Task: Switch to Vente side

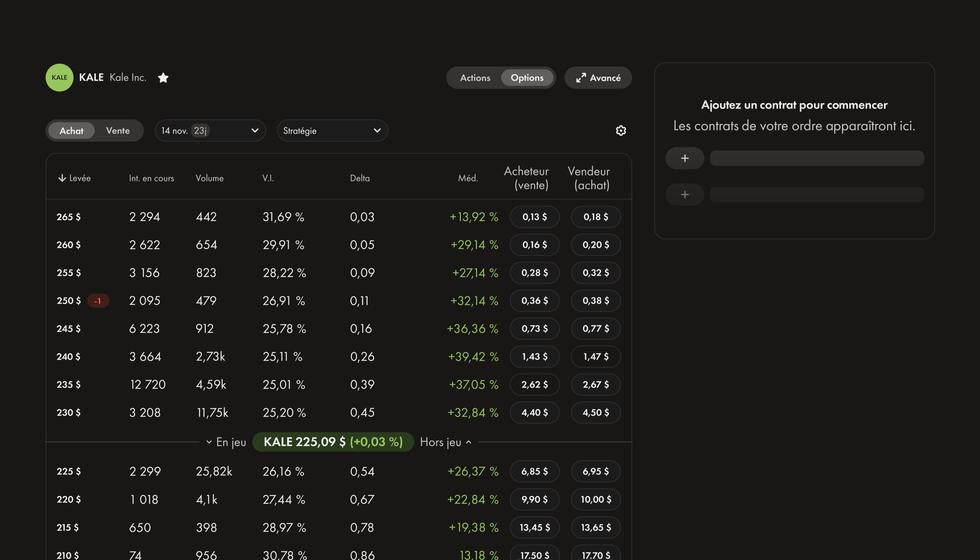Action: pyautogui.click(x=118, y=131)
